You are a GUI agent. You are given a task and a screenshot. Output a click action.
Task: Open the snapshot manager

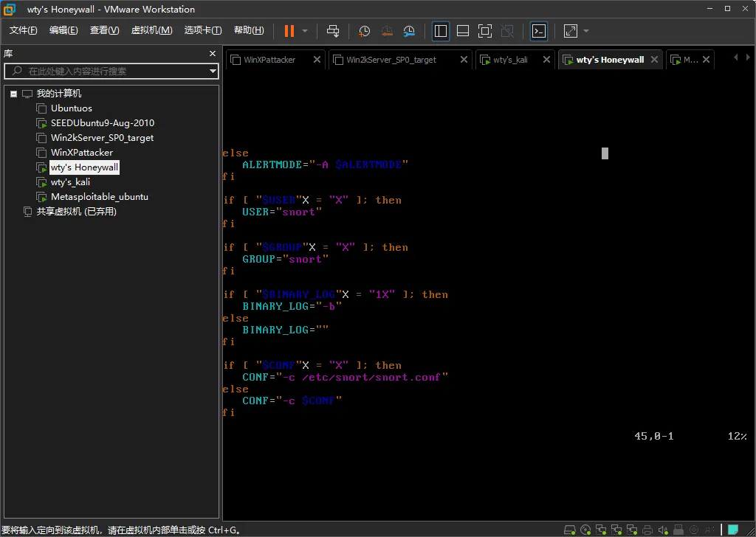tap(409, 30)
